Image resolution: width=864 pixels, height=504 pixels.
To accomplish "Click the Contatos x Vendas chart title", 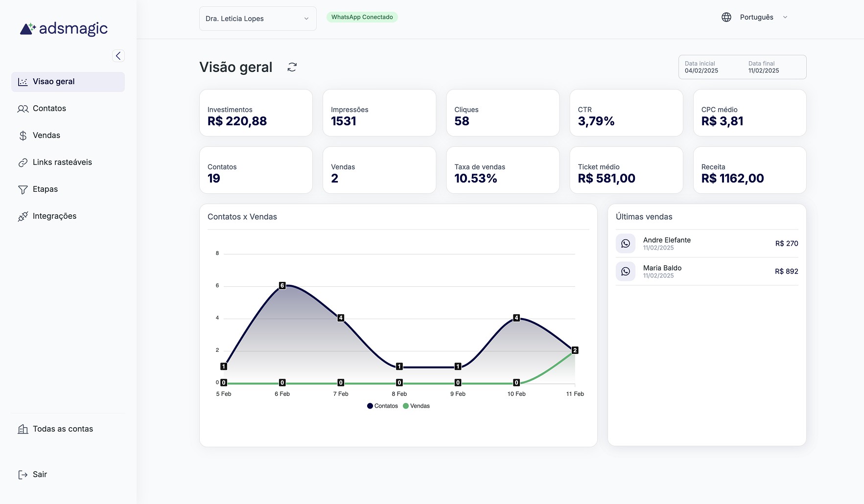I will point(242,217).
